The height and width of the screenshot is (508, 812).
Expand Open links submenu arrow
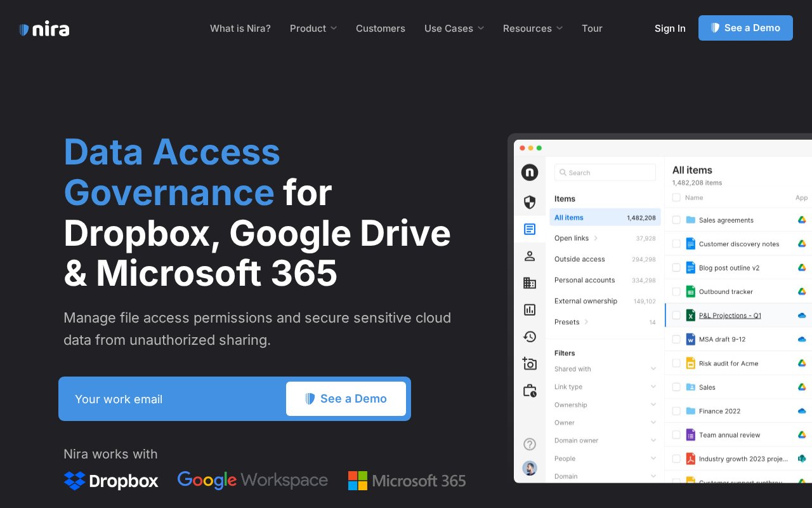coord(596,238)
